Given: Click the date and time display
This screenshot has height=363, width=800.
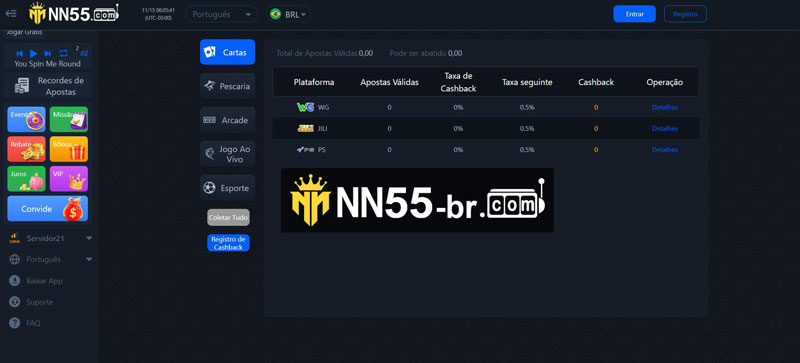Looking at the screenshot, I should pyautogui.click(x=158, y=14).
